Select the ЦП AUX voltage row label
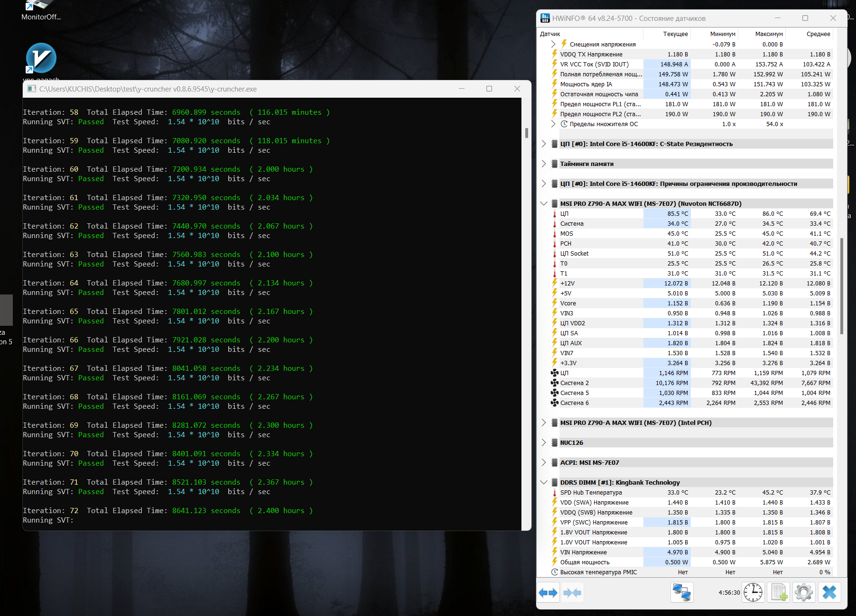This screenshot has height=616, width=856. [571, 343]
